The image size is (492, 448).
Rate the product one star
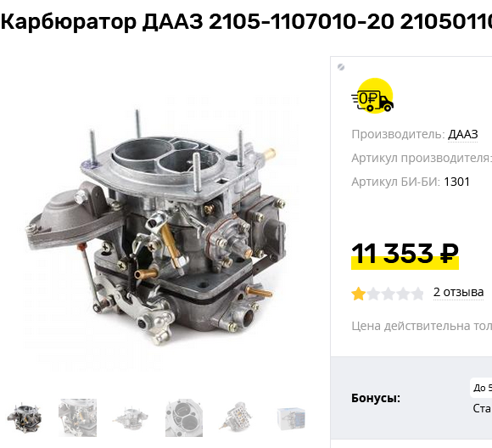[x=359, y=294]
